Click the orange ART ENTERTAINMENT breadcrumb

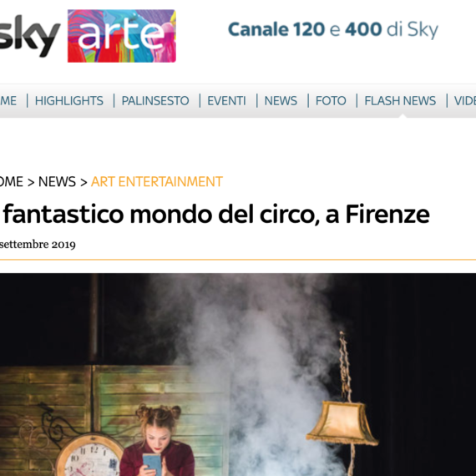click(x=157, y=182)
